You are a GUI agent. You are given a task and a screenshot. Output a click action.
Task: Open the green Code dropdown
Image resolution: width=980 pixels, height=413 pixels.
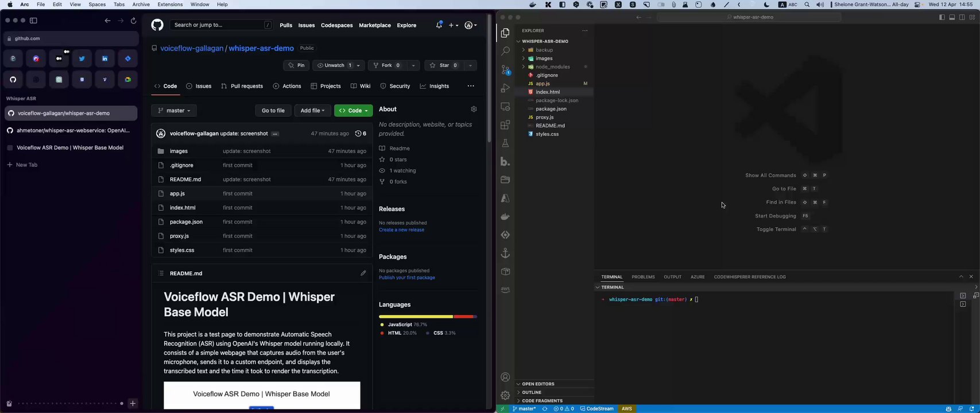[354, 111]
